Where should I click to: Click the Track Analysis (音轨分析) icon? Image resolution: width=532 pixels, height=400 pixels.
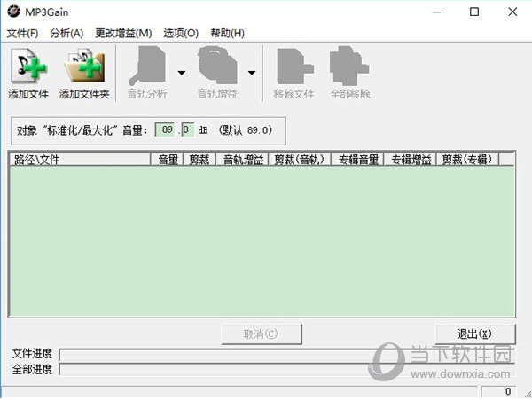(x=147, y=66)
